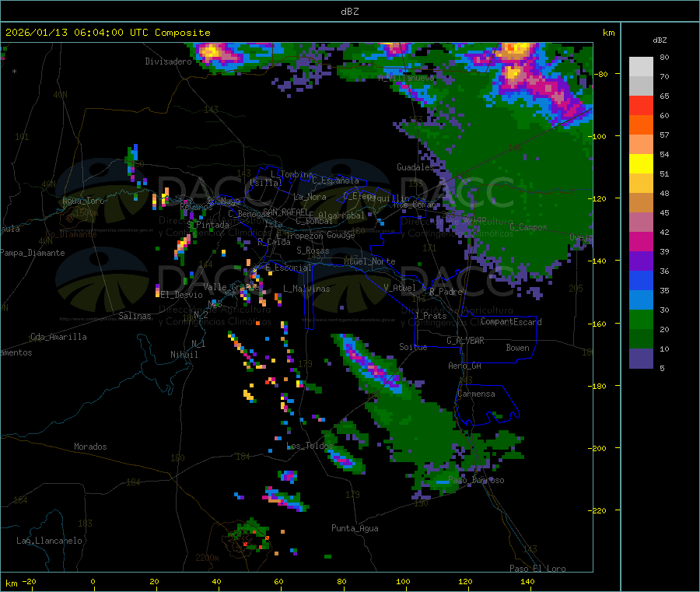Click the La_Nora map label
The width and height of the screenshot is (700, 592).
point(310,197)
